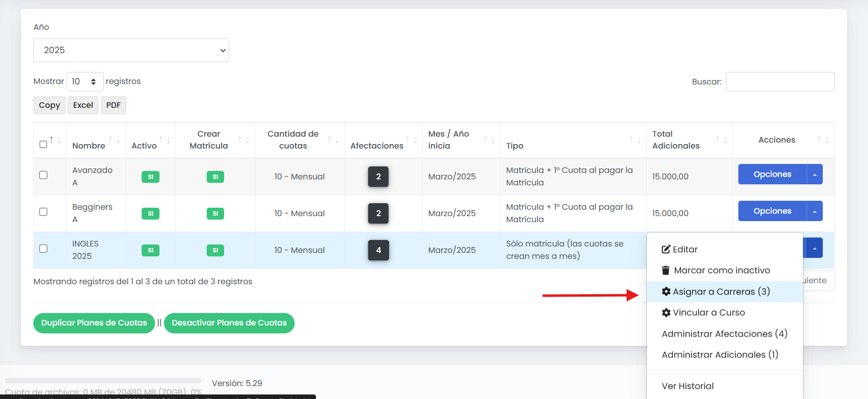Select Editar from the options menu
The width and height of the screenshot is (868, 399).
[x=725, y=249]
